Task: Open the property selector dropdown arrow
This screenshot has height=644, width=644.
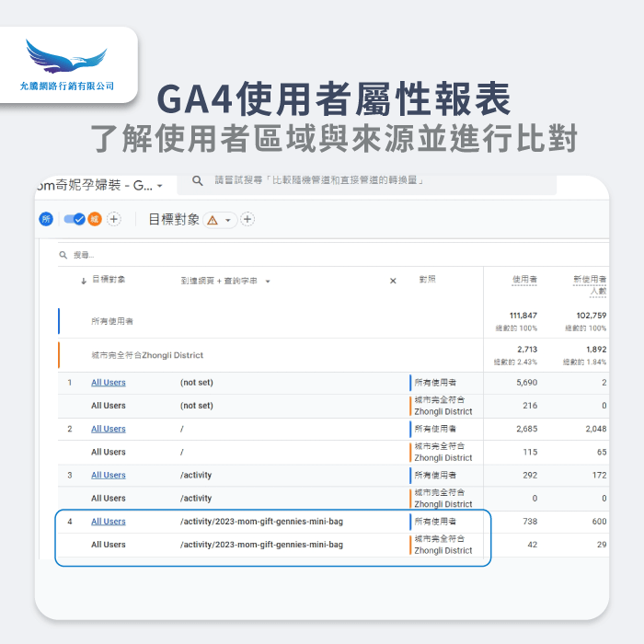Action: click(160, 186)
